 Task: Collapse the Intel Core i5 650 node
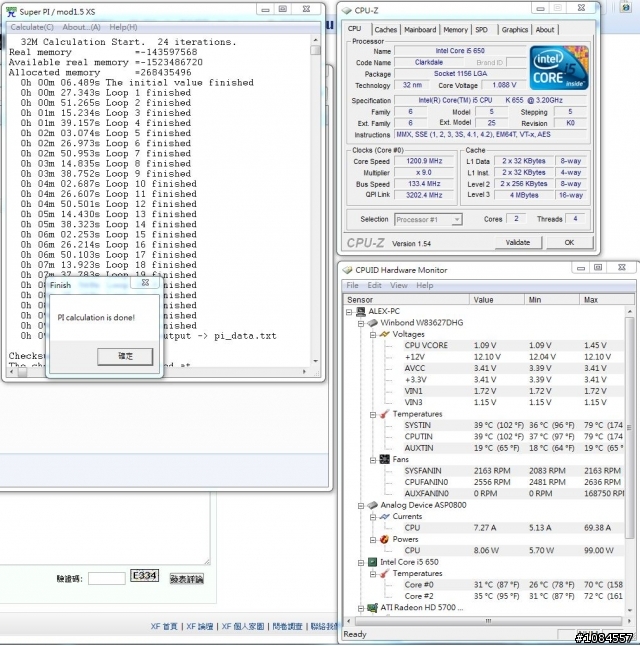[361, 562]
